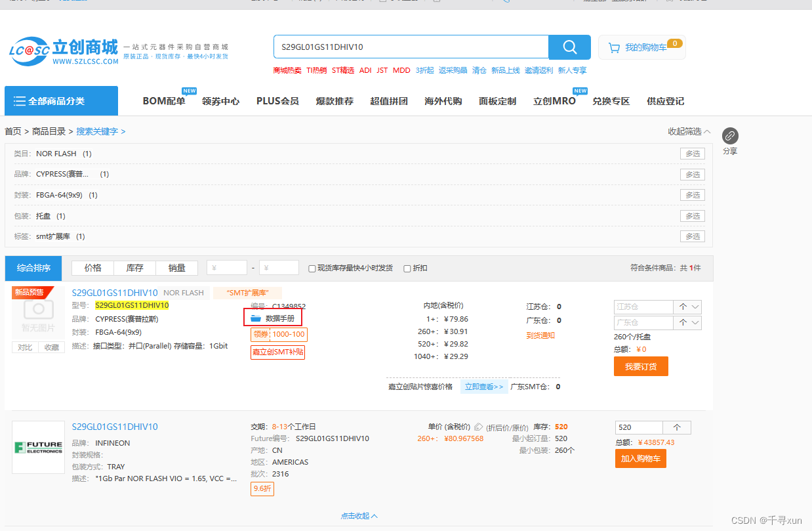Click 多选 in the 包装 row
The image size is (812, 531).
tap(693, 216)
